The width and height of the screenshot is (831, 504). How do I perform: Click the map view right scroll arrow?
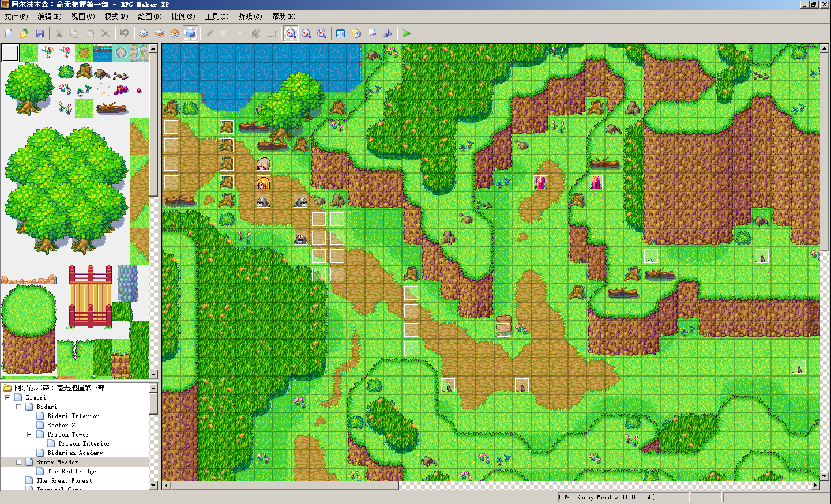(x=815, y=486)
